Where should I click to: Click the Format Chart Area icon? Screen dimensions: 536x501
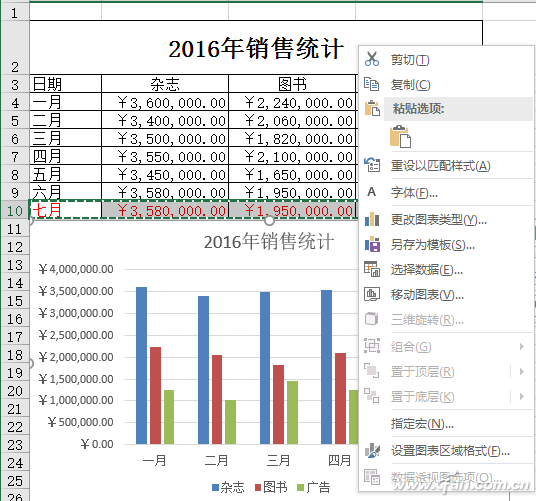[x=372, y=450]
